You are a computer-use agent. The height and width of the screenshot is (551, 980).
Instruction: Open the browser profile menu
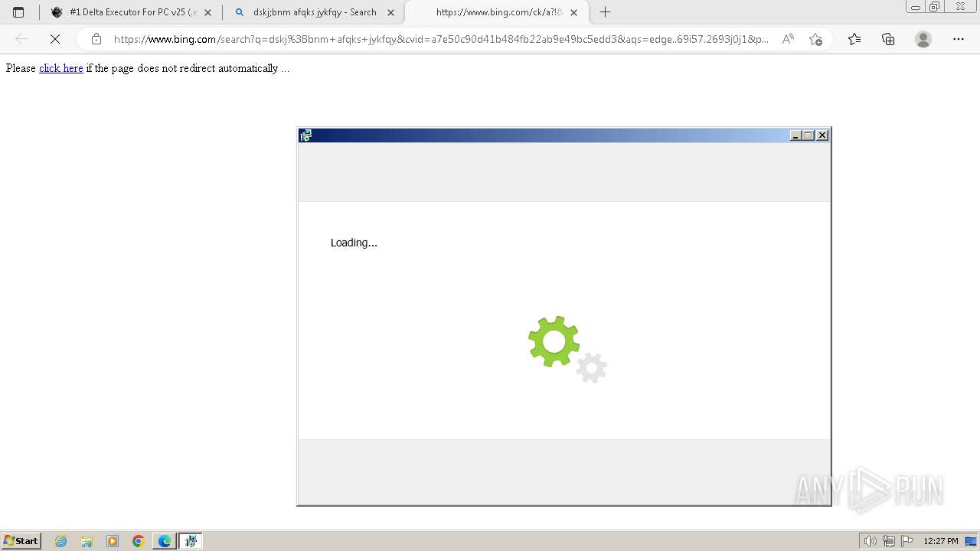point(923,39)
